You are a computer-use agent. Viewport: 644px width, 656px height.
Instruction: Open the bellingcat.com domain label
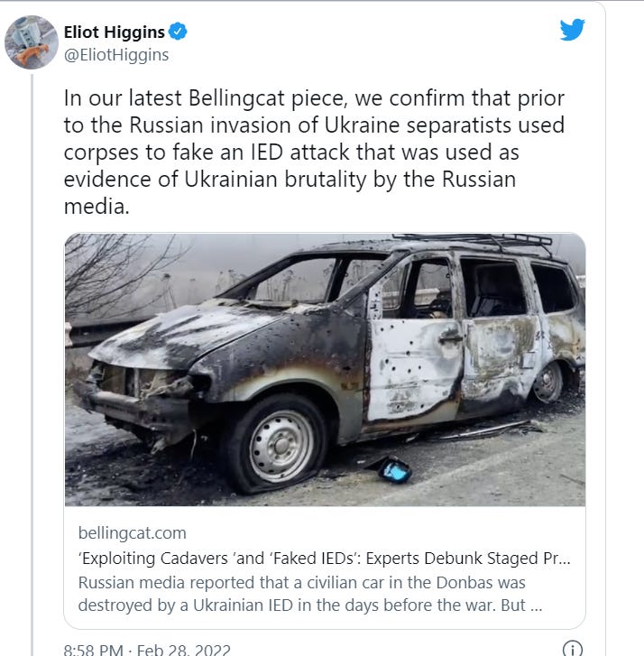[x=133, y=533]
